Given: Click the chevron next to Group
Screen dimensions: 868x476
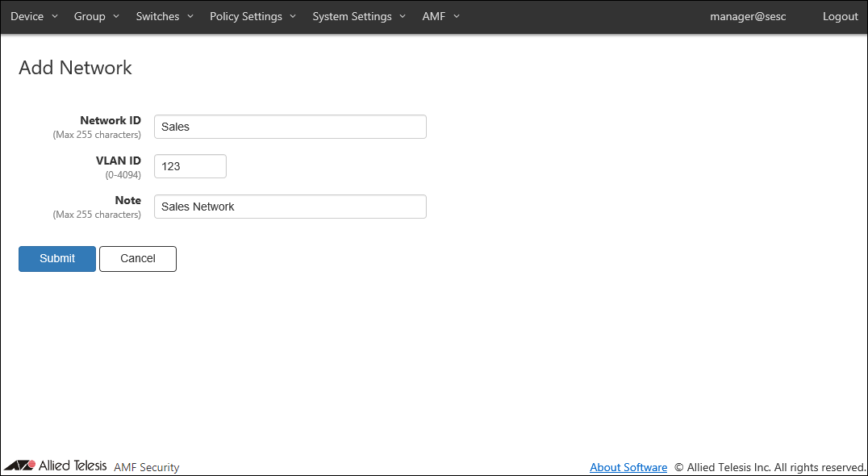Looking at the screenshot, I should tap(116, 16).
